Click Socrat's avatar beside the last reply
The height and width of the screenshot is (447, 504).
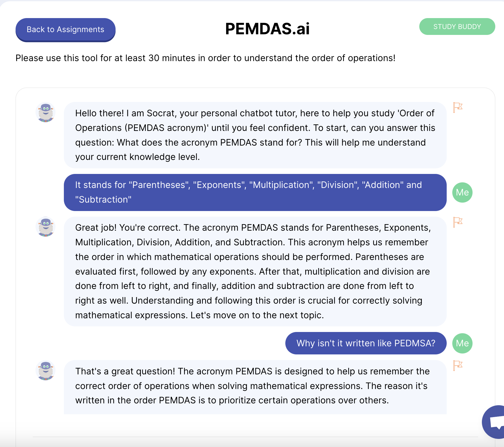click(x=45, y=371)
